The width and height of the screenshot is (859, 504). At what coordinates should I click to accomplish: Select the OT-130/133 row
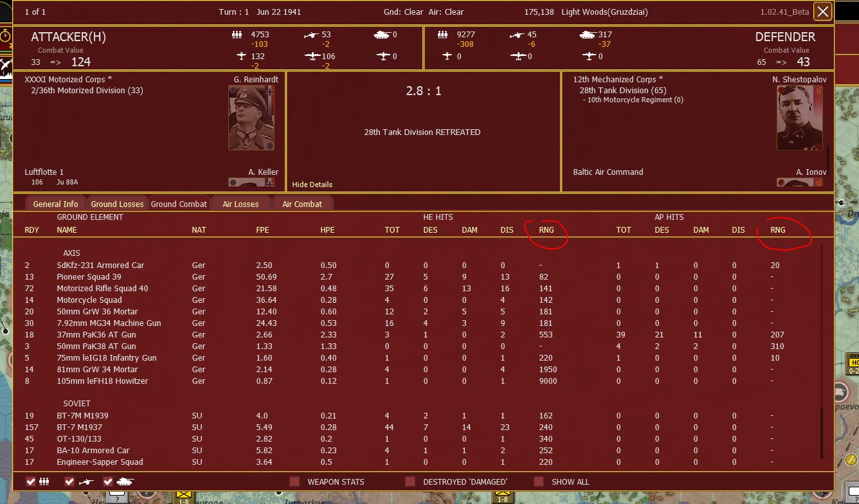pyautogui.click(x=417, y=439)
